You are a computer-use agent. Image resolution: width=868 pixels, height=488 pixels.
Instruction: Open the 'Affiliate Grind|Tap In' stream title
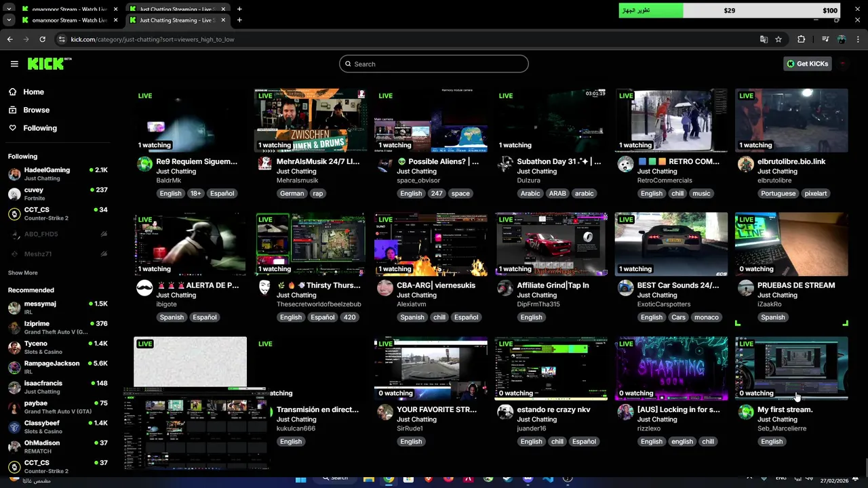tap(553, 285)
